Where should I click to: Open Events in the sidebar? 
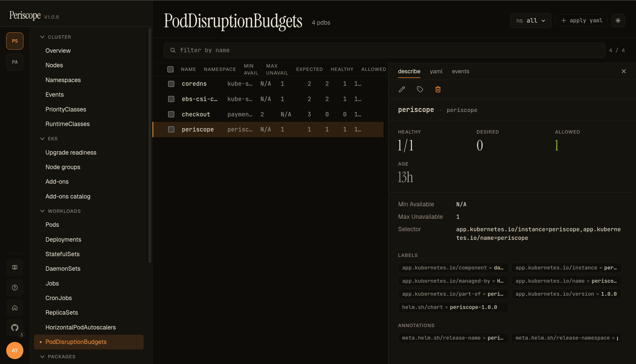(89, 95)
